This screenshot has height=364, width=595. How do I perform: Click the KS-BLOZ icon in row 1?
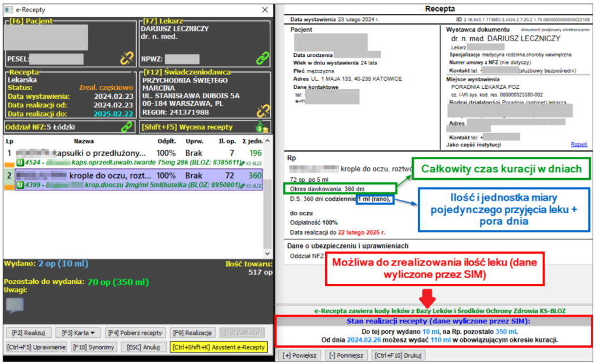(252, 163)
